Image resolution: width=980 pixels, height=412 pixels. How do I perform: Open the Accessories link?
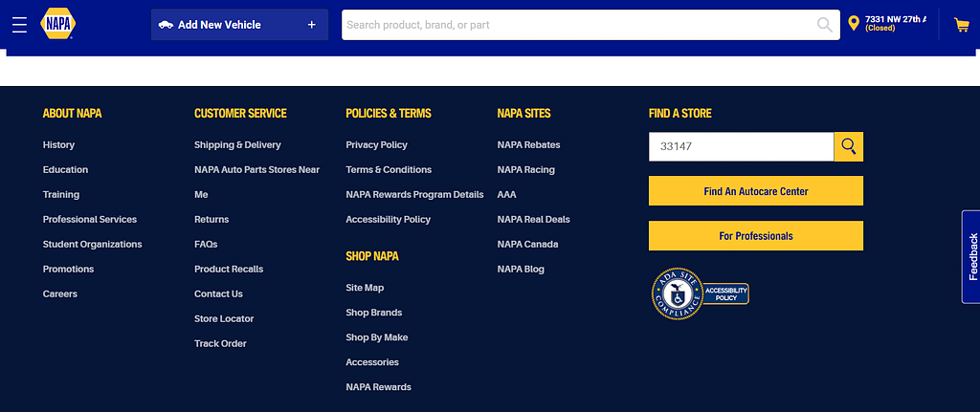[x=372, y=362]
